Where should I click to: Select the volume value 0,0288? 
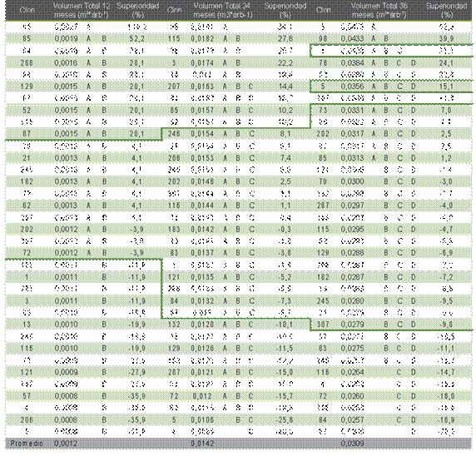tap(352, 253)
